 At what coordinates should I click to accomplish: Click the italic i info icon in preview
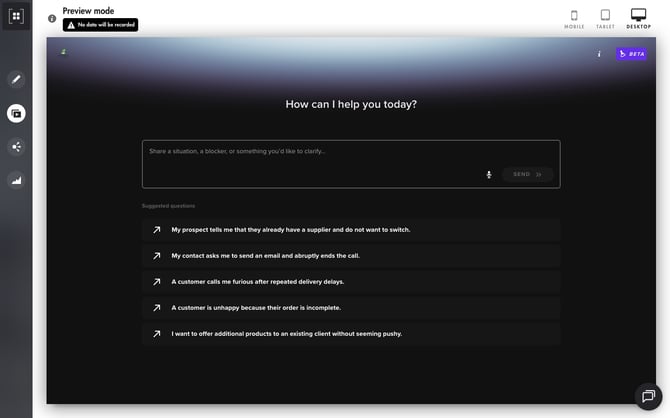pos(599,54)
